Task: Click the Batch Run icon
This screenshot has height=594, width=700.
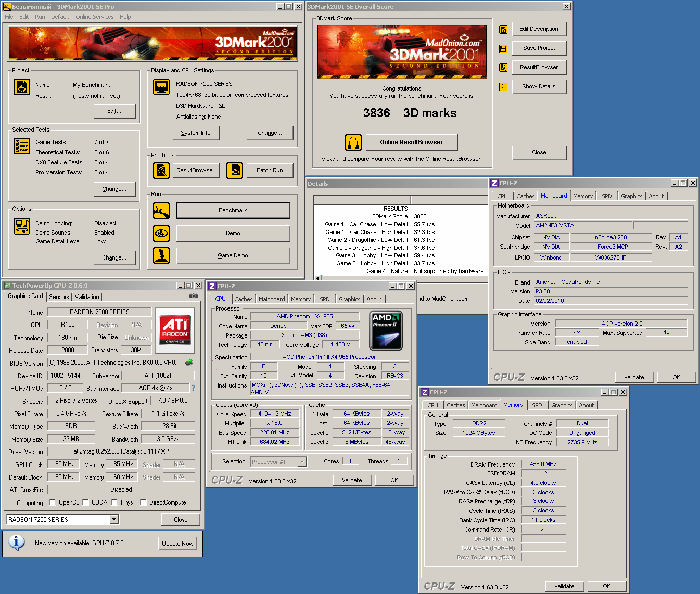Action: tap(235, 170)
